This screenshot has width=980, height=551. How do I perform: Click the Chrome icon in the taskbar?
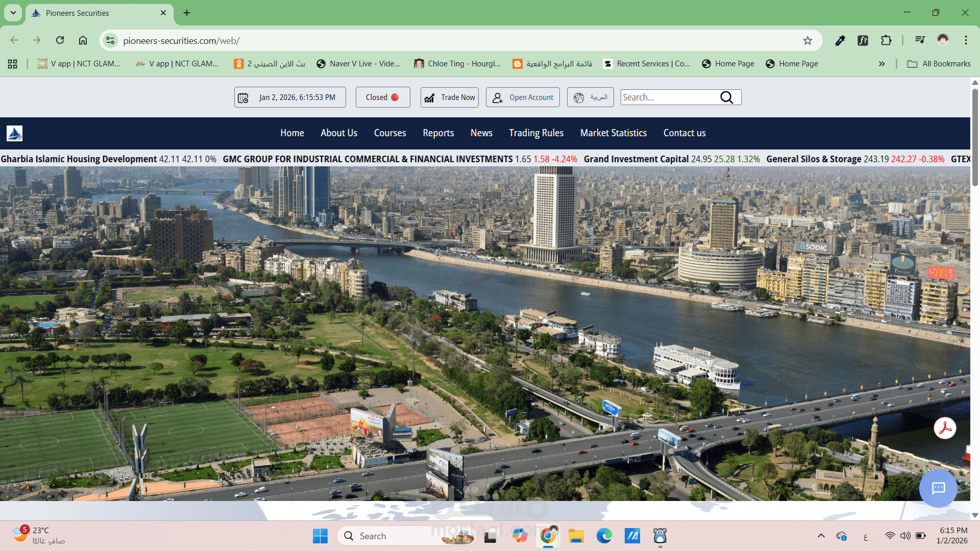coord(548,536)
